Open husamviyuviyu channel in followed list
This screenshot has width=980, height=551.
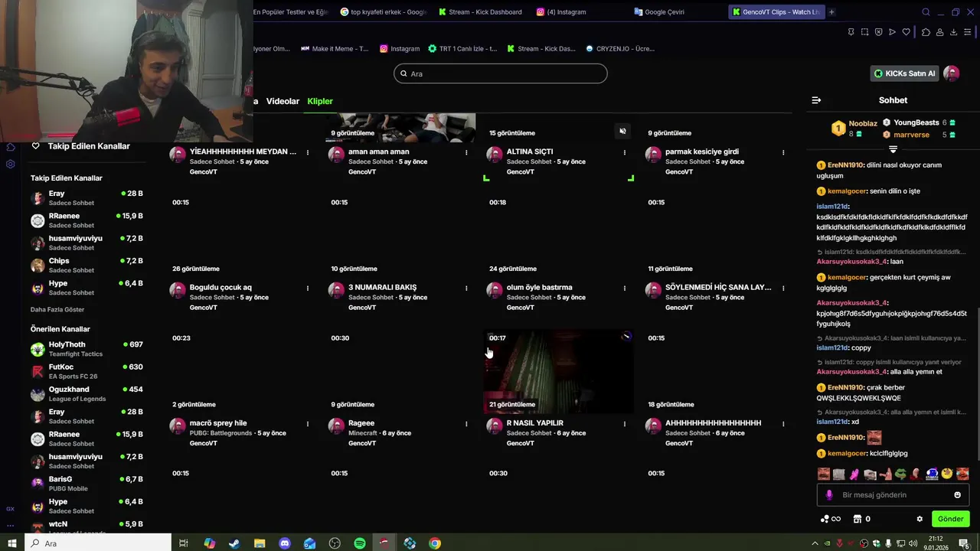coord(87,243)
